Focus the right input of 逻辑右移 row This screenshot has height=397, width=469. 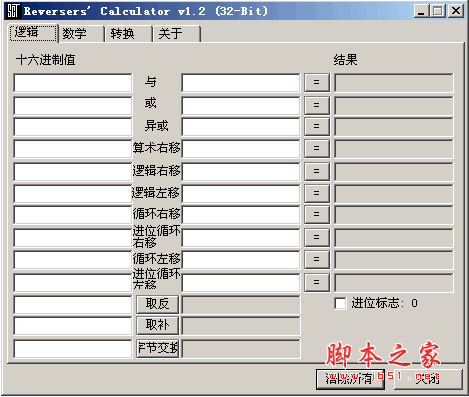[241, 172]
